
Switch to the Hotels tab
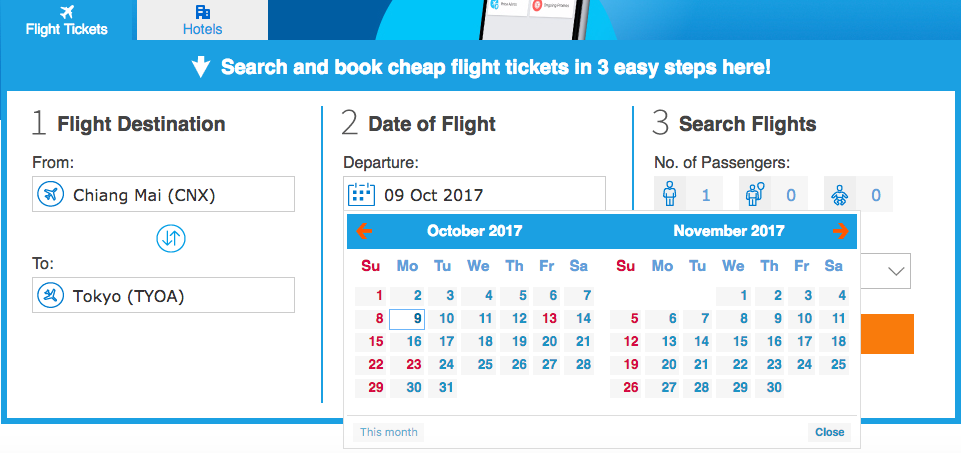202,20
